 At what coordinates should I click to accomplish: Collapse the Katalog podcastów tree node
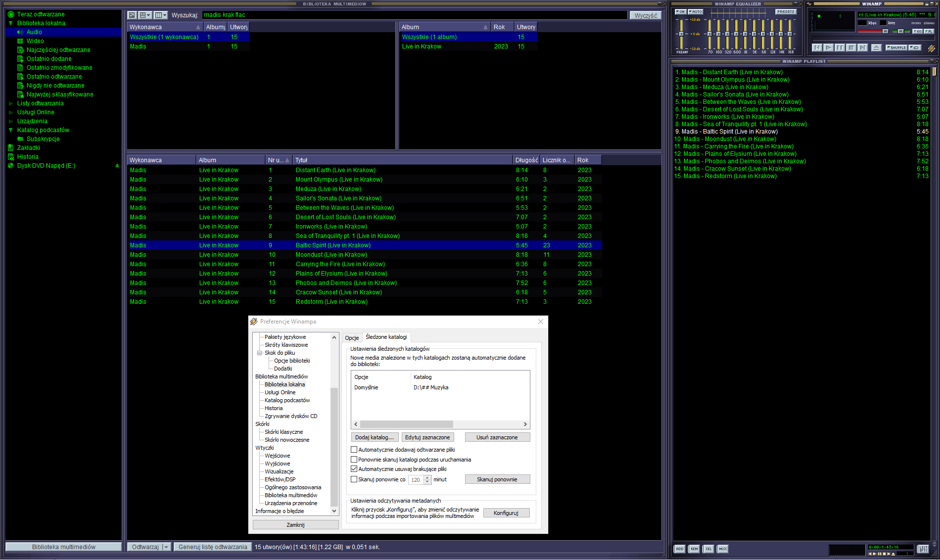click(x=11, y=130)
